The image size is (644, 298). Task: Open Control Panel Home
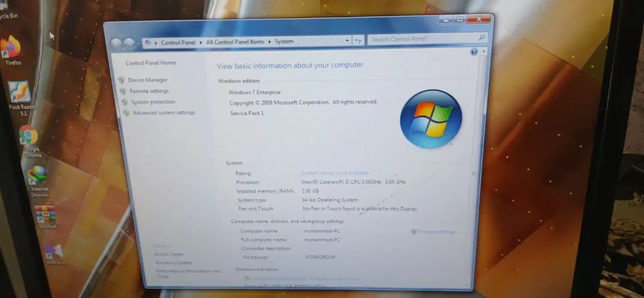point(151,63)
